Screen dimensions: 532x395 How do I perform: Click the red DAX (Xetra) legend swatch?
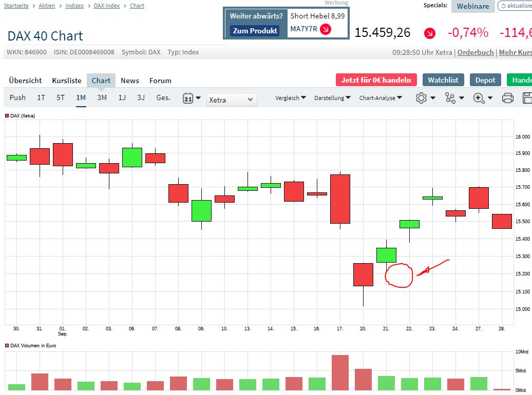pos(7,116)
